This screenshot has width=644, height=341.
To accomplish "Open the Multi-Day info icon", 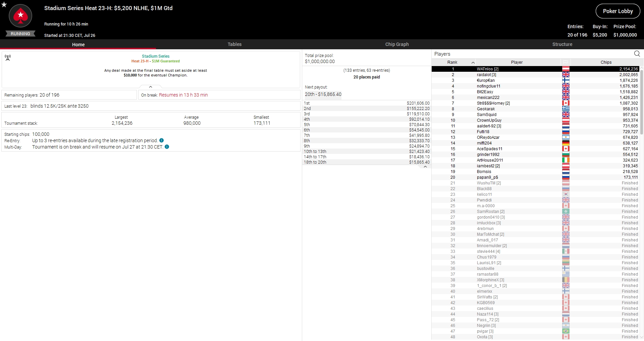I will click(x=167, y=147).
